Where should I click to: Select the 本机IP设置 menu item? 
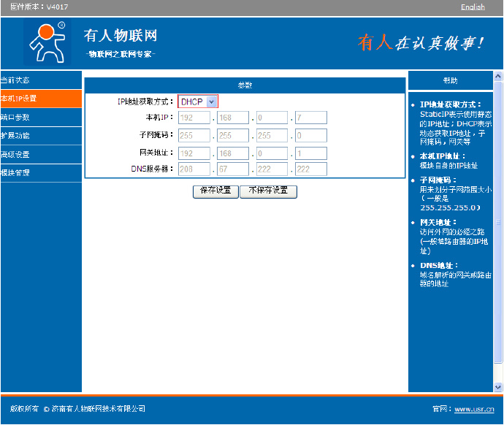tap(41, 99)
